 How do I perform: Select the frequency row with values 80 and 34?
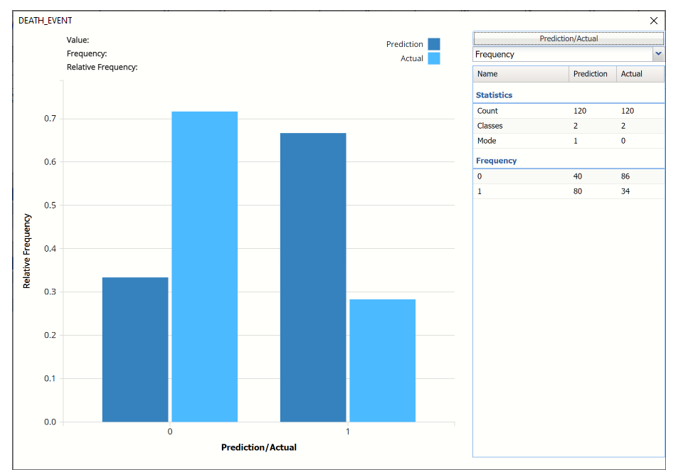pos(568,191)
